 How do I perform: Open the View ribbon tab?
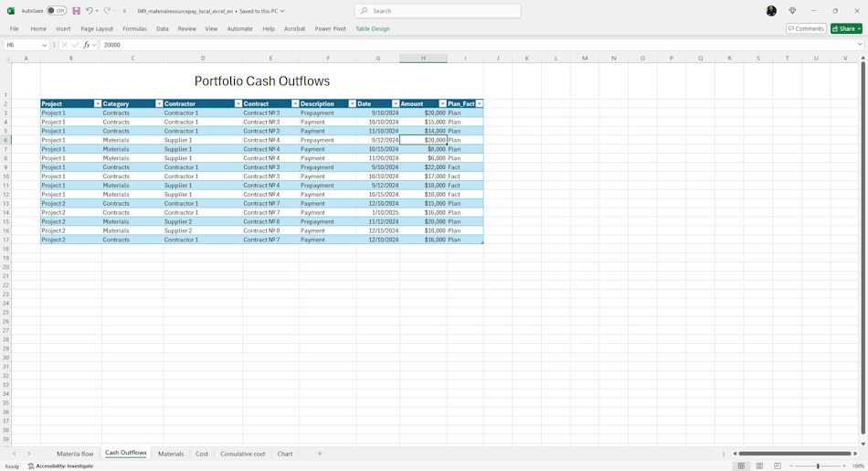pos(211,28)
